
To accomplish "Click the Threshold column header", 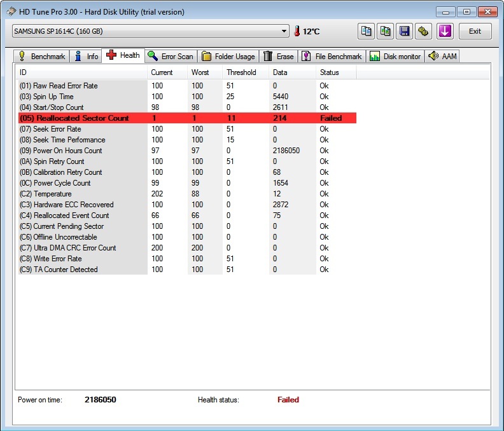I will 241,72.
